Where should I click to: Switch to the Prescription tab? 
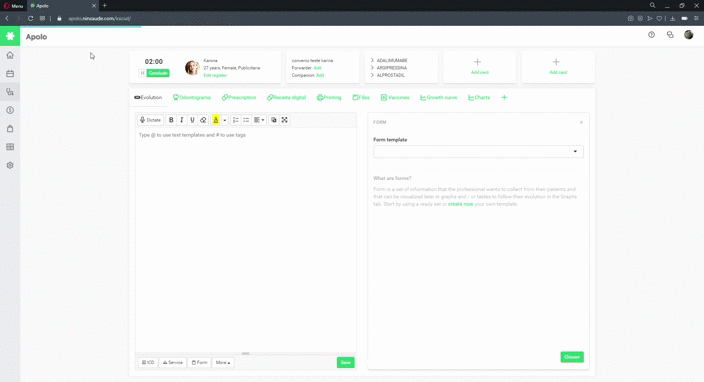coord(239,97)
